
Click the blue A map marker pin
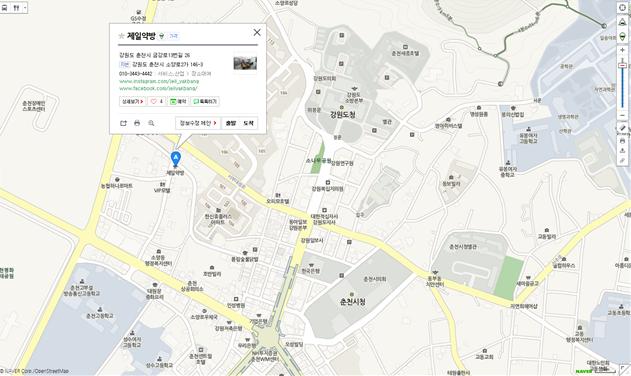tap(175, 159)
